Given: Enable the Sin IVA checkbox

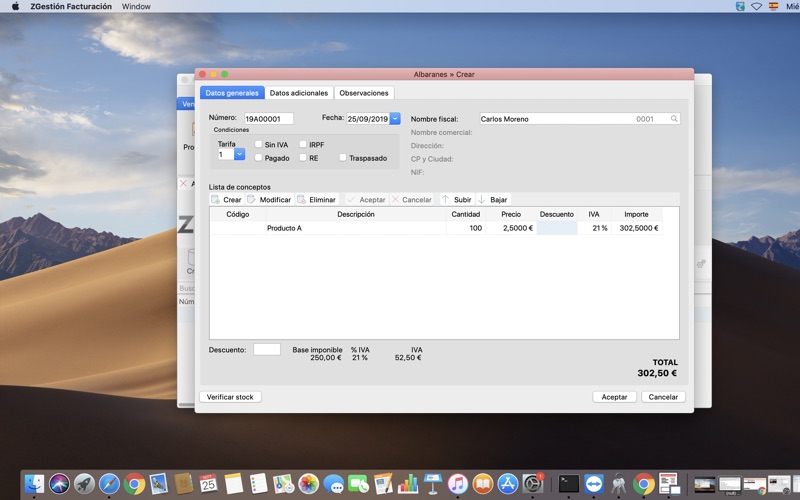Looking at the screenshot, I should tap(258, 144).
